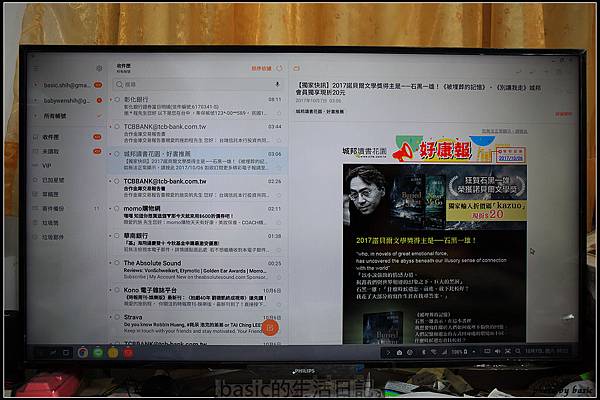Click the battery 100% indicator in tray
Image resolution: width=600 pixels, height=400 pixels.
459,352
